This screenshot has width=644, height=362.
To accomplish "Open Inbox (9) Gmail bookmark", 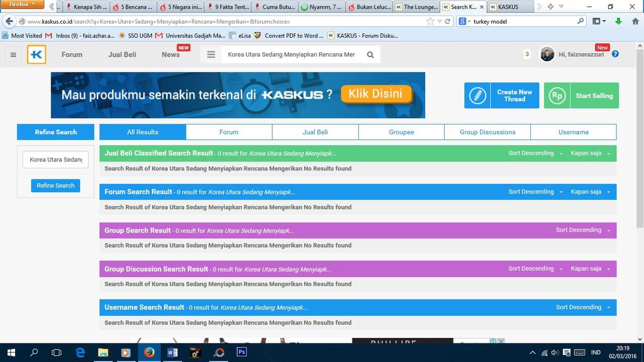I will (80, 36).
